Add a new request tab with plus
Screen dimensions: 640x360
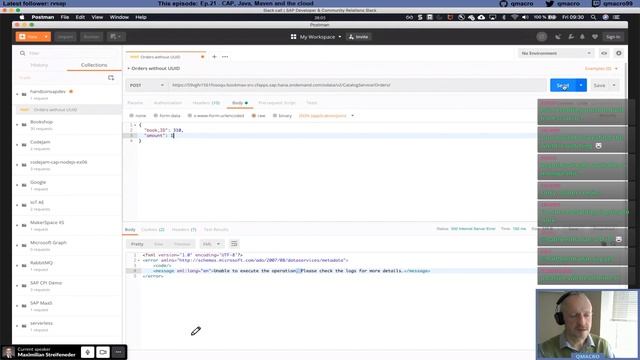click(214, 57)
